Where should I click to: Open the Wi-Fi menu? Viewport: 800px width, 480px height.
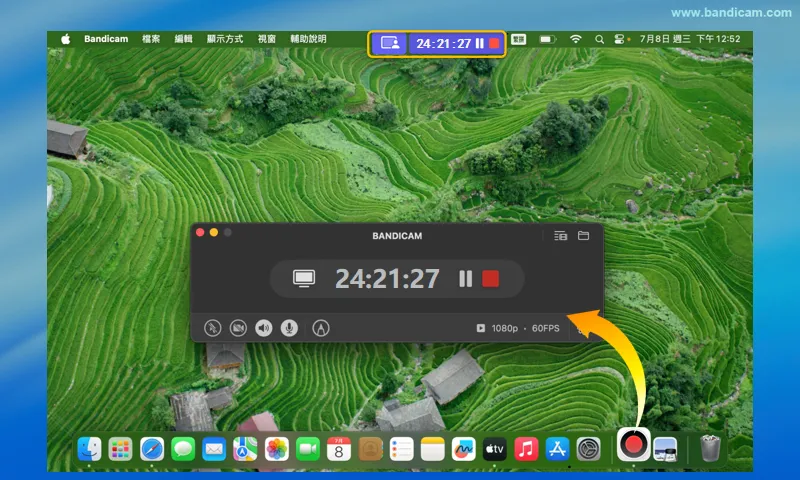[x=576, y=39]
